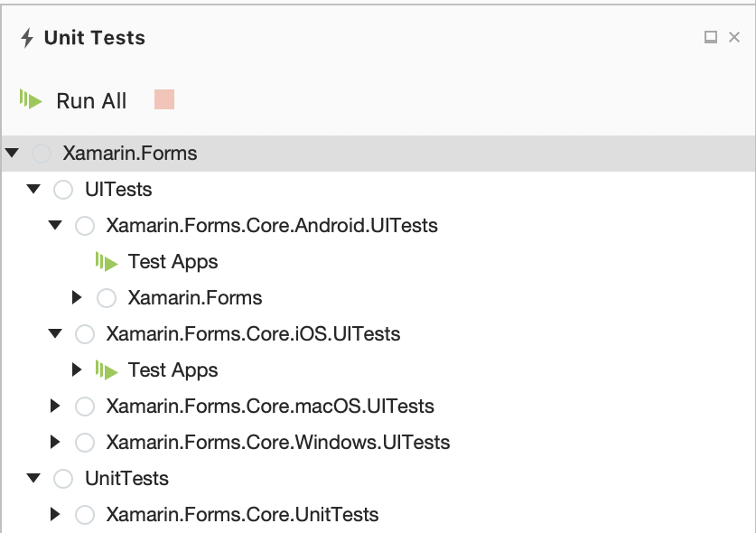Image resolution: width=756 pixels, height=533 pixels.
Task: Select the Xamarin.Forms.Core.iOS.UITests tree item
Action: (x=253, y=334)
